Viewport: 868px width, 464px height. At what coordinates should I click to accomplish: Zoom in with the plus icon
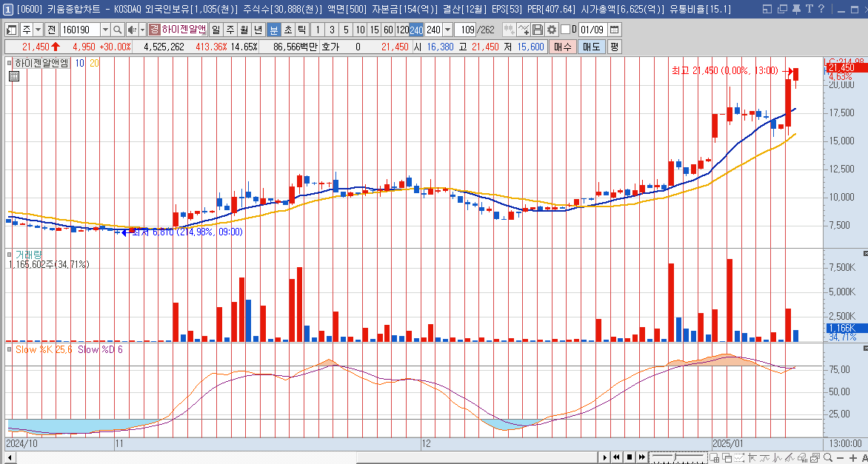coord(853,458)
